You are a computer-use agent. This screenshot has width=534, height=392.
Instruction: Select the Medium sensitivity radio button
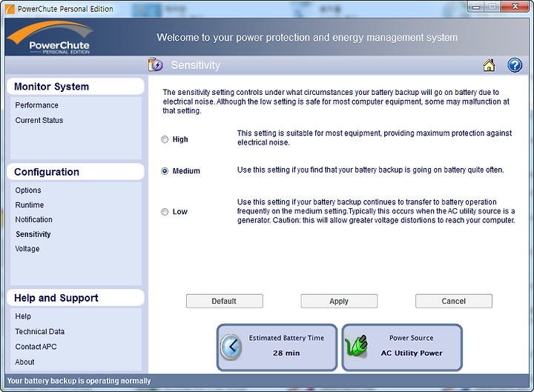165,171
